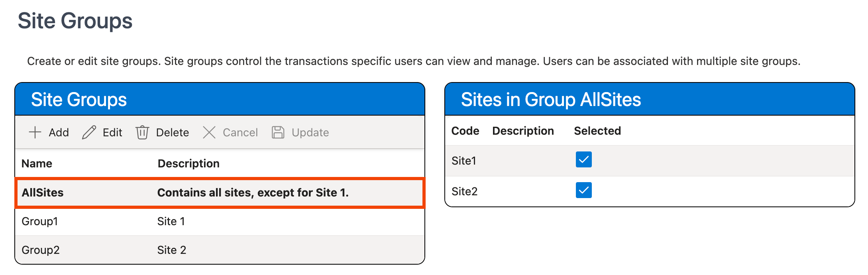Click the floppy disk Update icon
The width and height of the screenshot is (868, 275).
[278, 132]
